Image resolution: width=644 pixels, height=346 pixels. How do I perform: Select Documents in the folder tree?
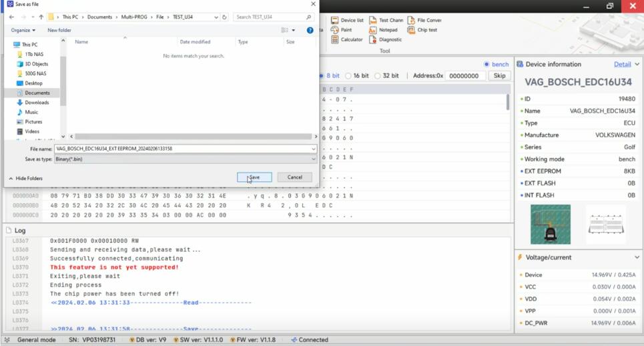(x=33, y=93)
